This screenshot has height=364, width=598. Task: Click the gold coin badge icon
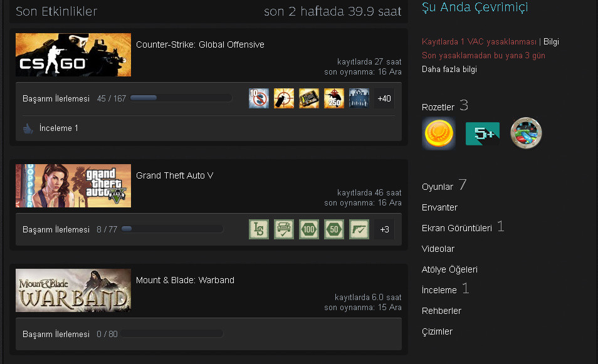coord(439,133)
